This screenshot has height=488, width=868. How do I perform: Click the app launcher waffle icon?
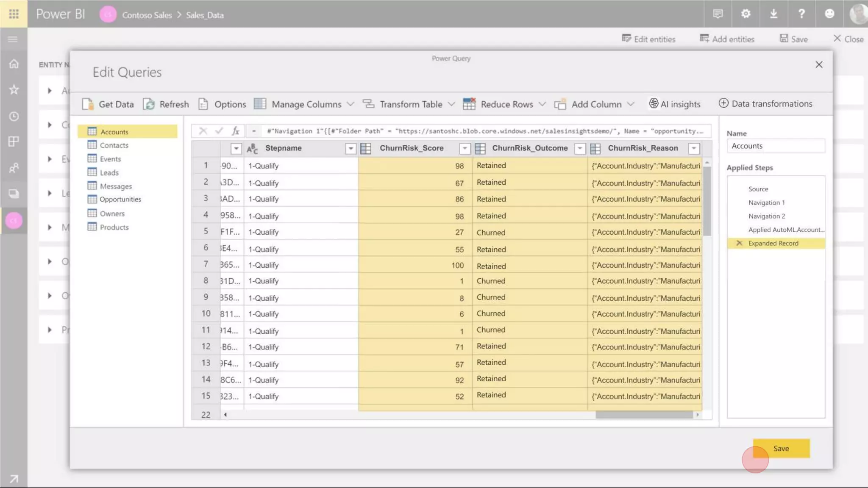pos(14,14)
